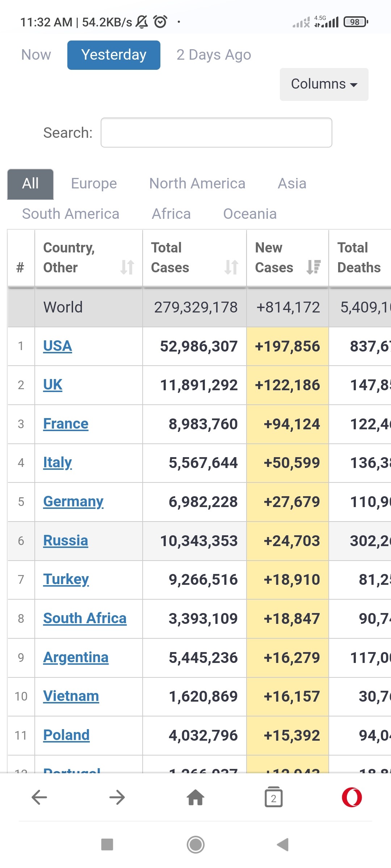The image size is (391, 868).
Task: Tap Android home circle button
Action: tap(195, 845)
